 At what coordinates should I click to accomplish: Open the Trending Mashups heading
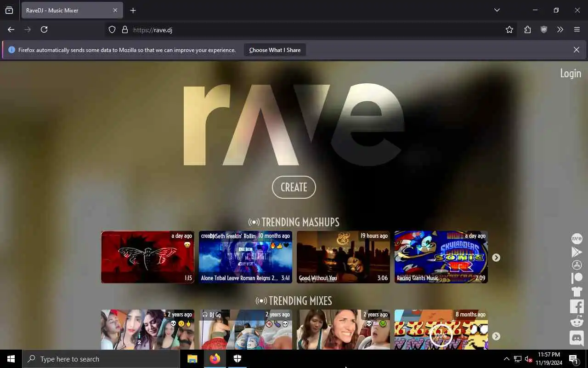(x=294, y=222)
